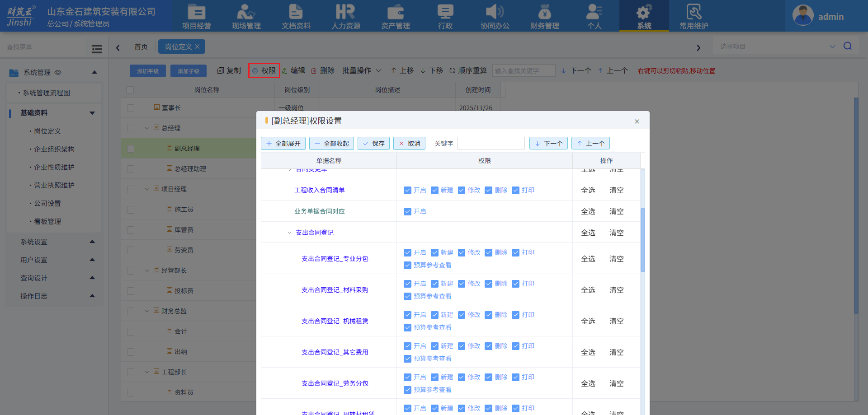
Task: Switch to the 首页 tab
Action: 141,47
